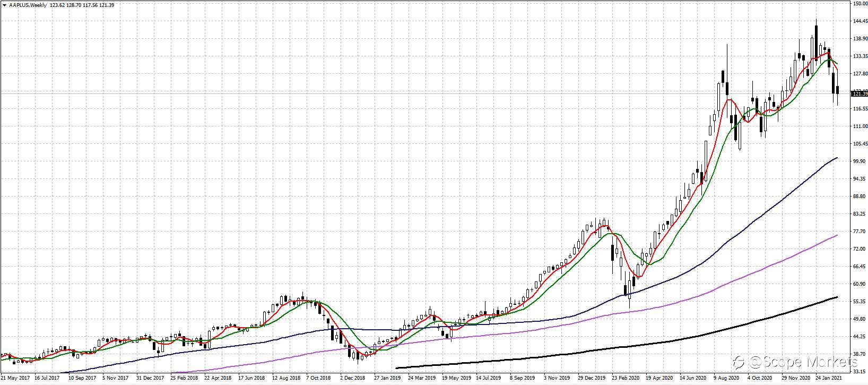868x385 pixels.
Task: Click the 72.00 price axis label
Action: (859, 249)
